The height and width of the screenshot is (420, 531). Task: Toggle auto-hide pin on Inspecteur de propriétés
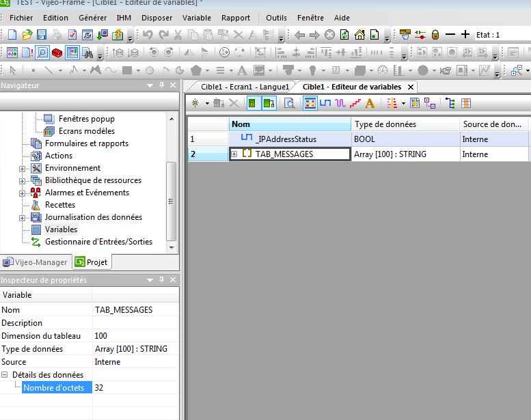[x=161, y=280]
